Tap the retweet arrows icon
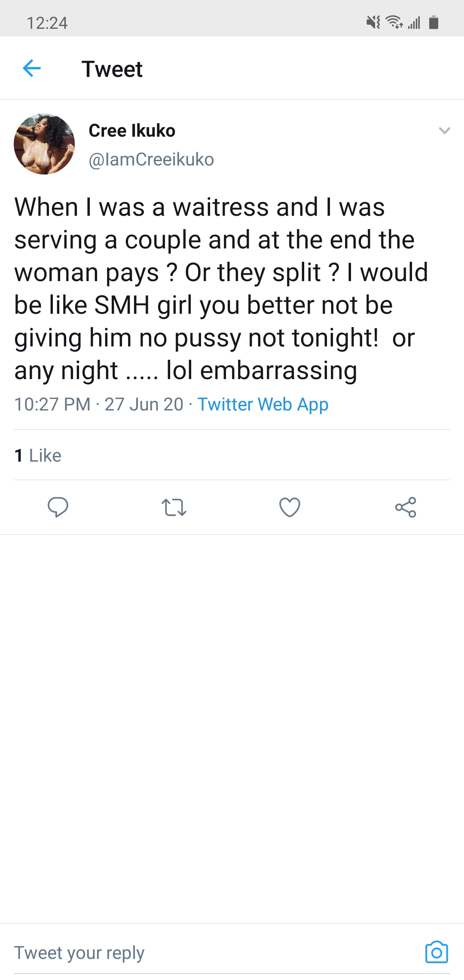 point(174,507)
